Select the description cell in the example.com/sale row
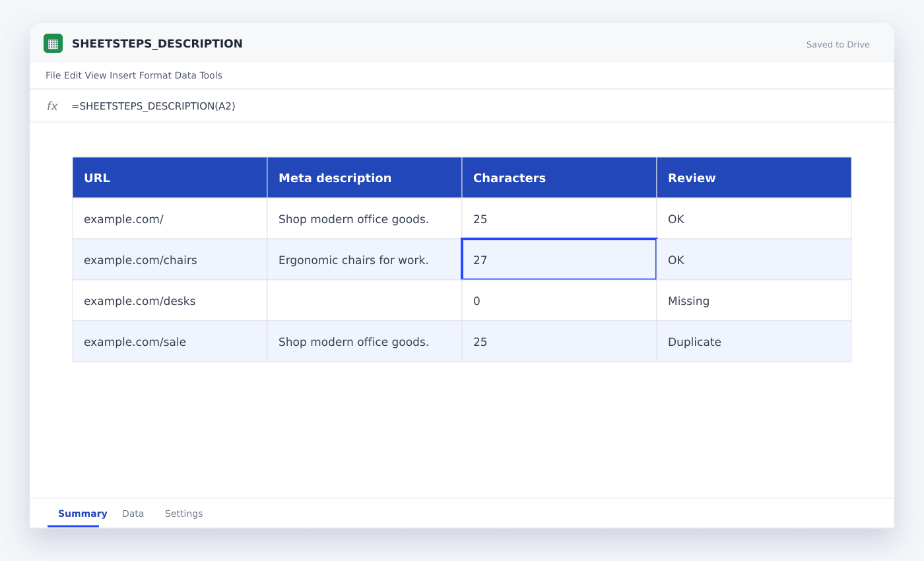The image size is (924, 561). tap(364, 341)
